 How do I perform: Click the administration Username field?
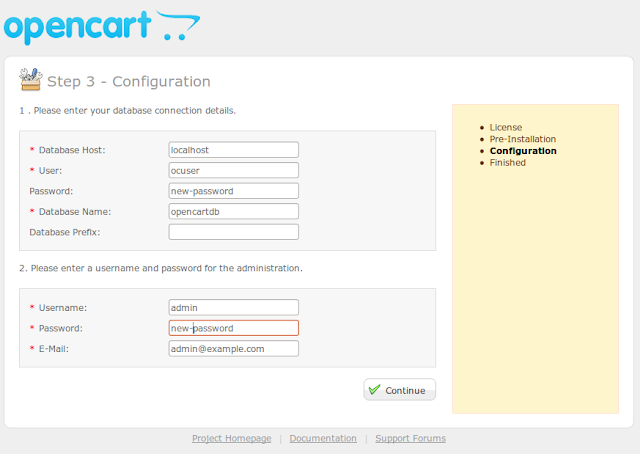(234, 307)
